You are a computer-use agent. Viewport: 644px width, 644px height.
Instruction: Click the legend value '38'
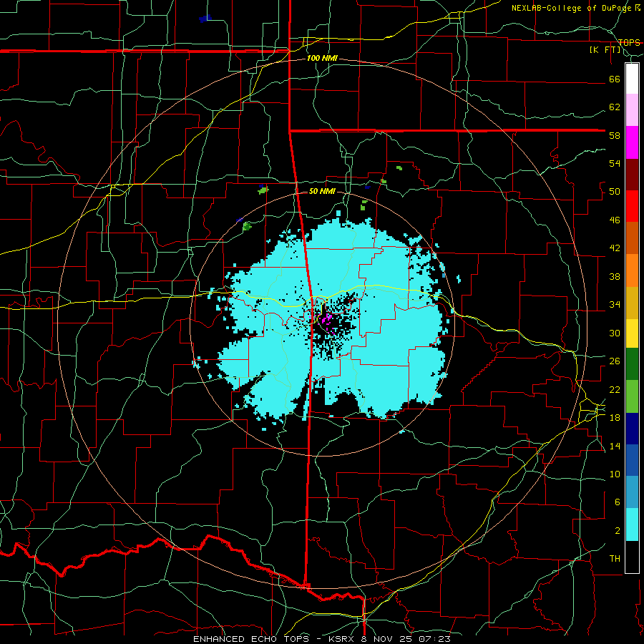[x=615, y=277]
